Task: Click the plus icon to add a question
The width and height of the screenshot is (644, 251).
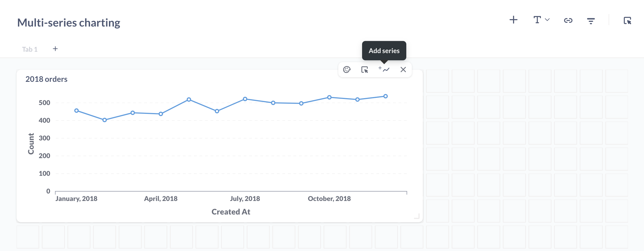Action: click(x=513, y=20)
